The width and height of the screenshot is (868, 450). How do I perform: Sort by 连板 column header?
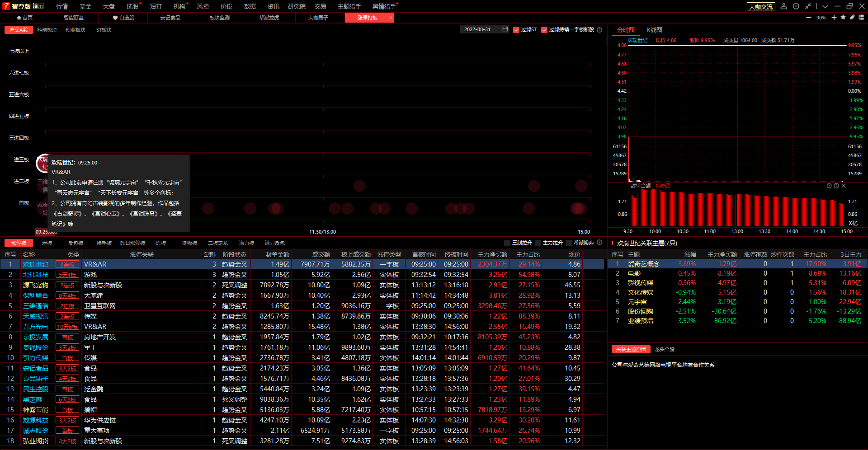coord(210,254)
